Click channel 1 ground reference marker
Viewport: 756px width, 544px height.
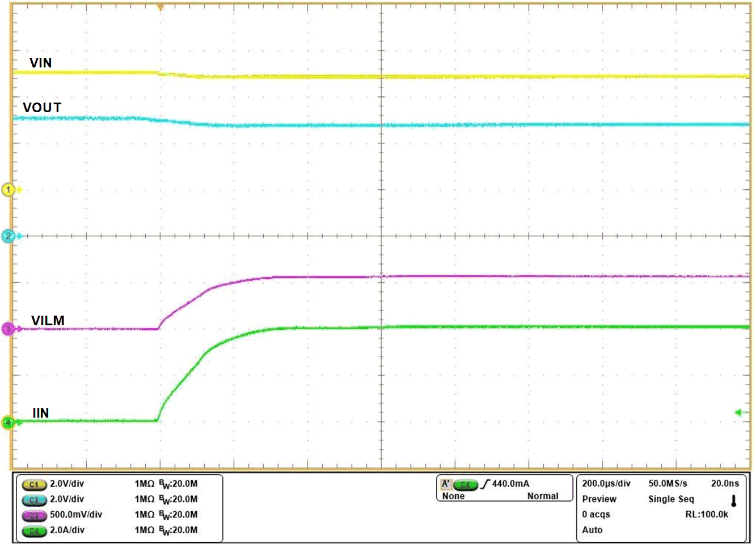[x=9, y=190]
